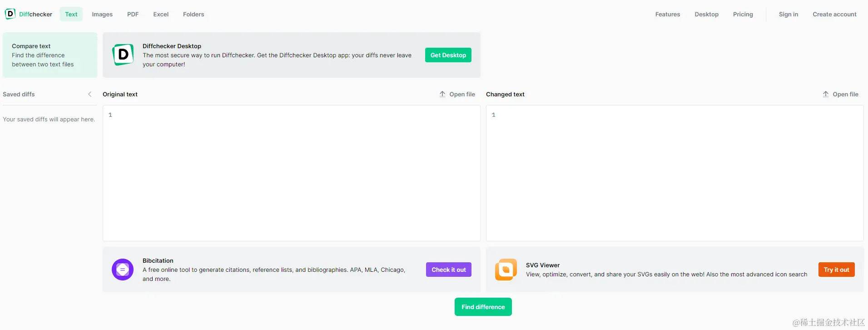The width and height of the screenshot is (868, 330).
Task: Open the Folders comparison tab
Action: click(193, 14)
